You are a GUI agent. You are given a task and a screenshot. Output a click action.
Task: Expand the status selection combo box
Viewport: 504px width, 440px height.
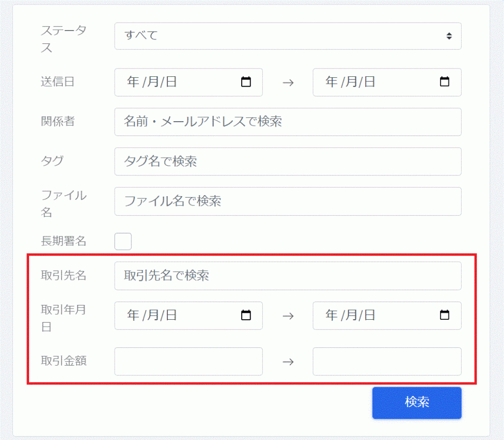click(x=287, y=36)
